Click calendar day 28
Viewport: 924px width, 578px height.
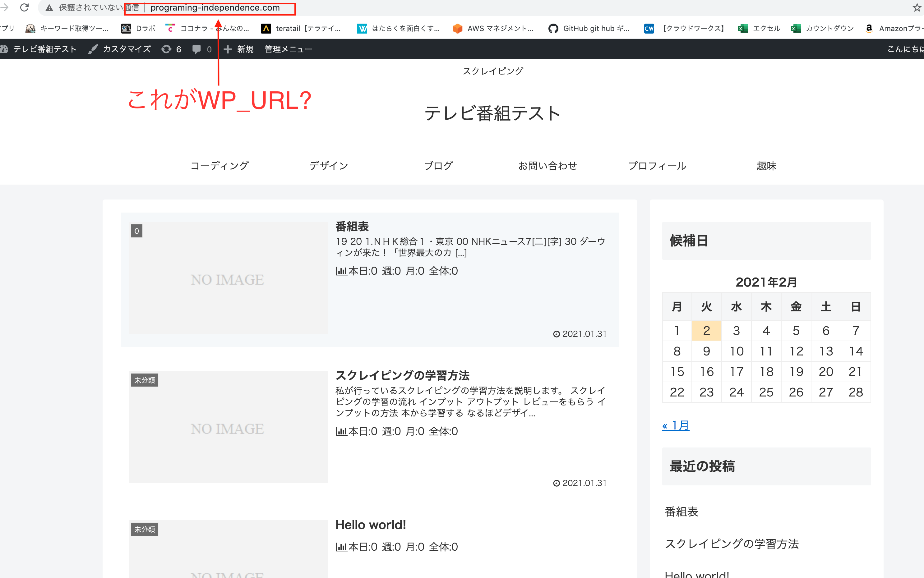(x=856, y=392)
